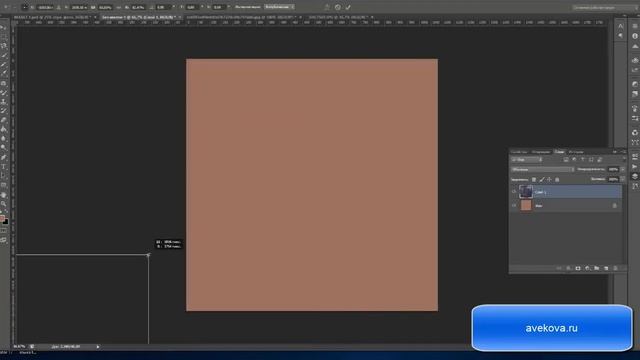Switch to the first document tab
The width and height of the screenshot is (640, 360).
point(53,18)
